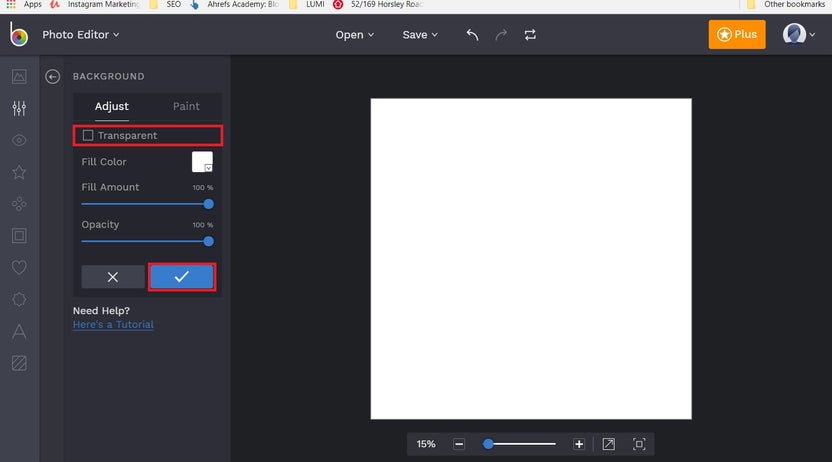Viewport: 832px width, 462px height.
Task: Open the Fill Color swatch
Action: coord(202,162)
